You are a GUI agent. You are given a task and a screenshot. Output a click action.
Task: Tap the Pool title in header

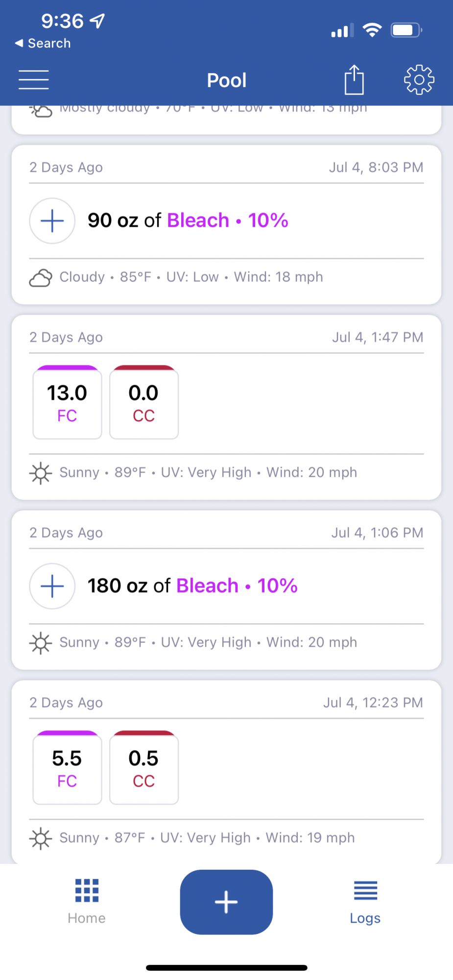[227, 80]
